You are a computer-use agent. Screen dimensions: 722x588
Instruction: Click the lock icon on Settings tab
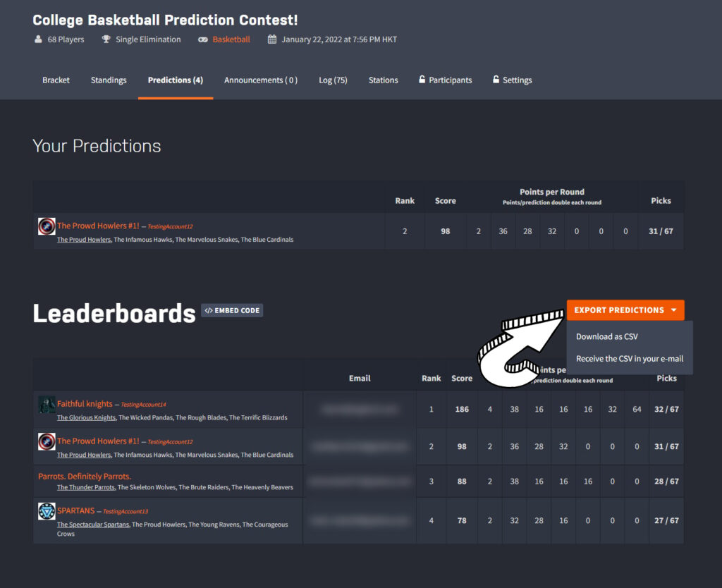[x=496, y=79]
